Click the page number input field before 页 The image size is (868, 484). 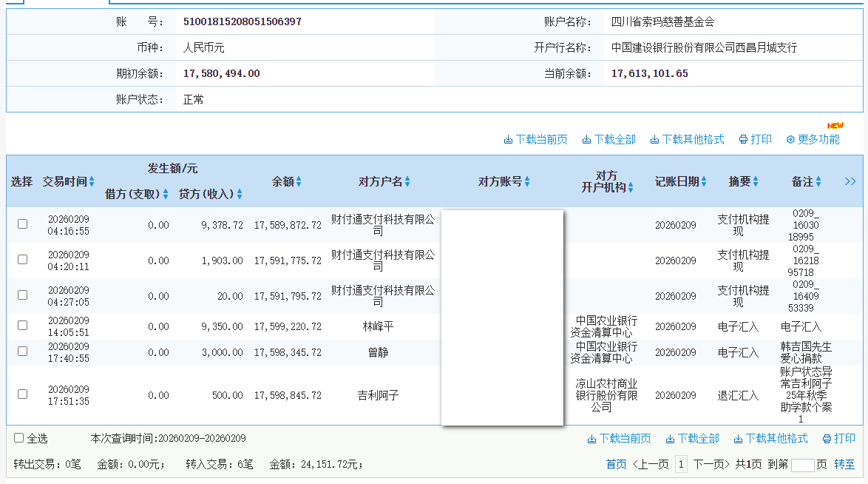(x=803, y=464)
